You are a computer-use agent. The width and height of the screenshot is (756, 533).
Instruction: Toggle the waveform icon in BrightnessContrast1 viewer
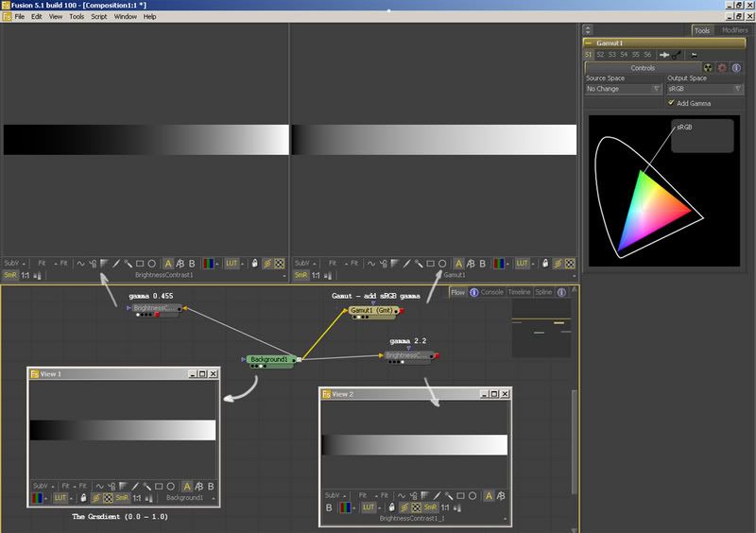[x=80, y=264]
